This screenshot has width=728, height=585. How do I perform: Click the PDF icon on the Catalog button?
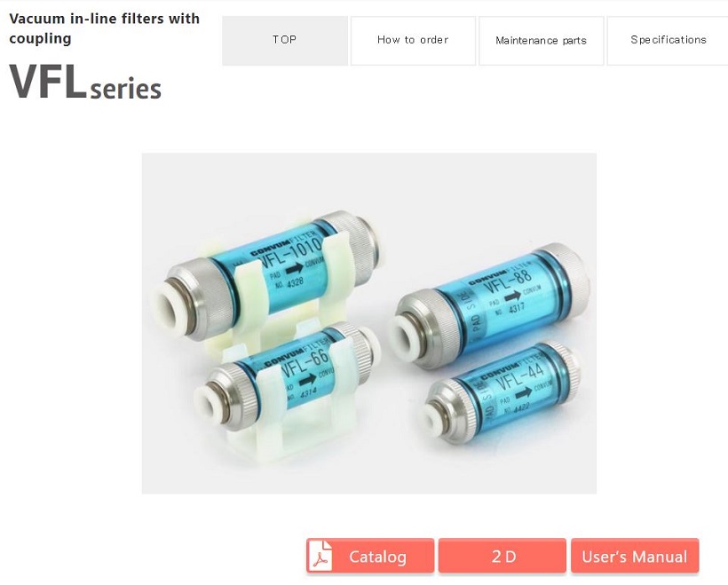[320, 556]
